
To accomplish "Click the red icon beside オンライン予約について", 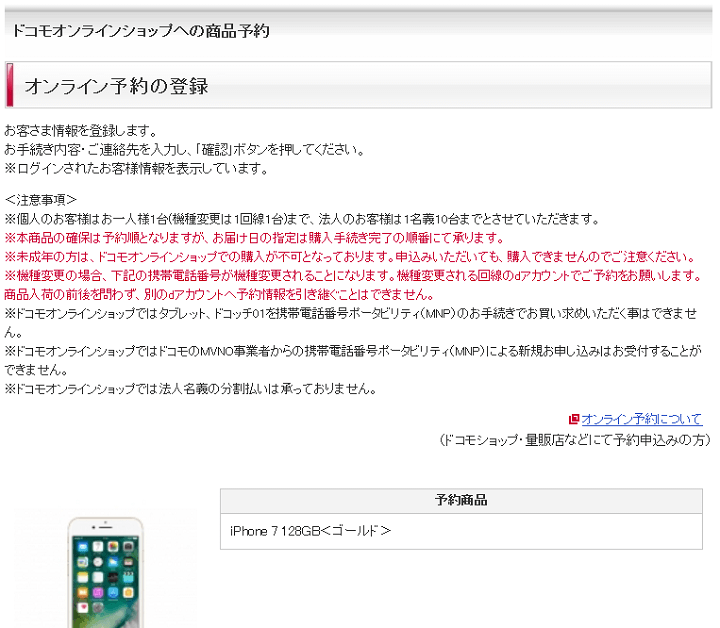I will pyautogui.click(x=574, y=419).
